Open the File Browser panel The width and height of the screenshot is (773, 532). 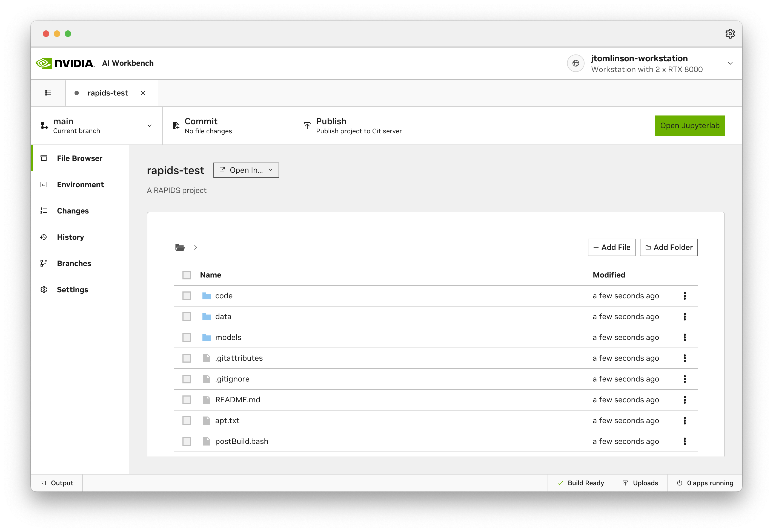[79, 158]
